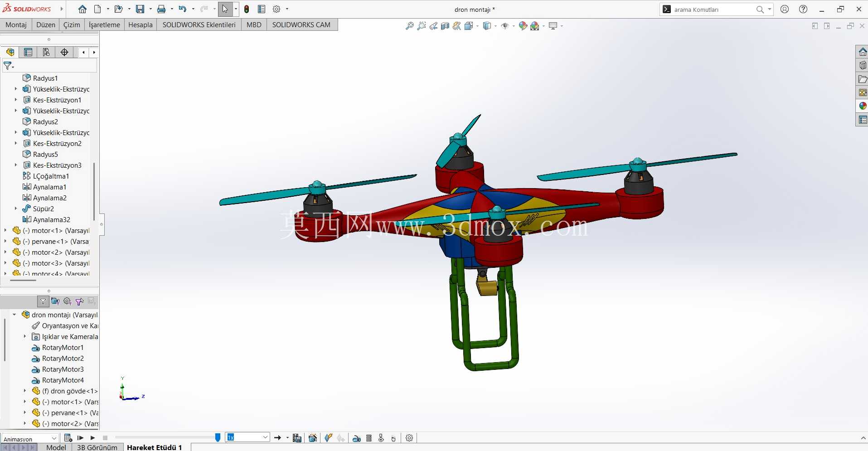Image resolution: width=868 pixels, height=451 pixels.
Task: Switch to 3B Görünüm tab
Action: pos(97,447)
